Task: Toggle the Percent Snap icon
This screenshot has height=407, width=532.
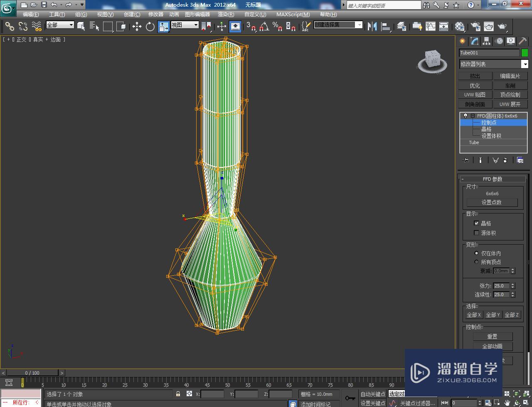Action: (277, 27)
